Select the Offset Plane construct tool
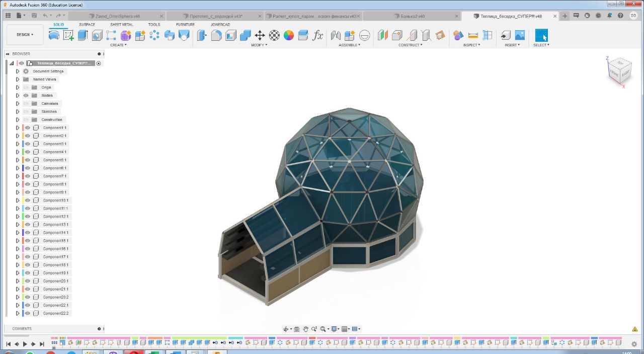 pos(383,35)
